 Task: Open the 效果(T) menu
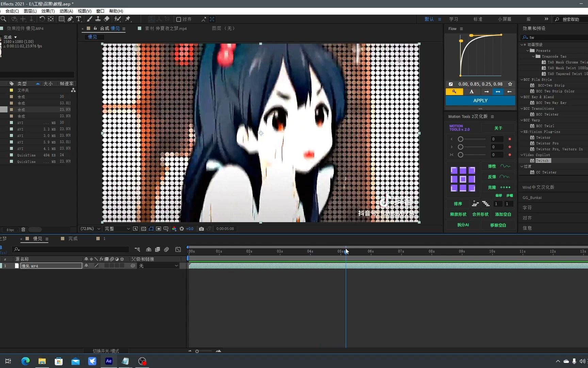coord(47,11)
